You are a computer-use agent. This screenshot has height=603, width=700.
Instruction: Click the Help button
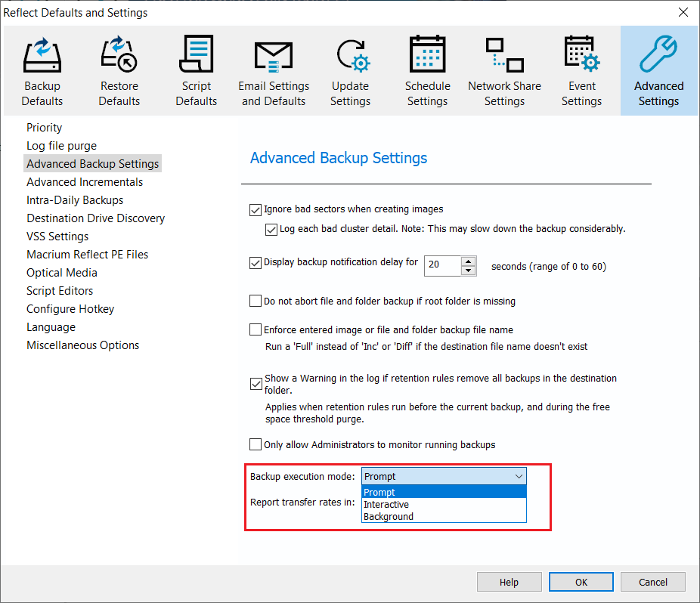click(509, 581)
